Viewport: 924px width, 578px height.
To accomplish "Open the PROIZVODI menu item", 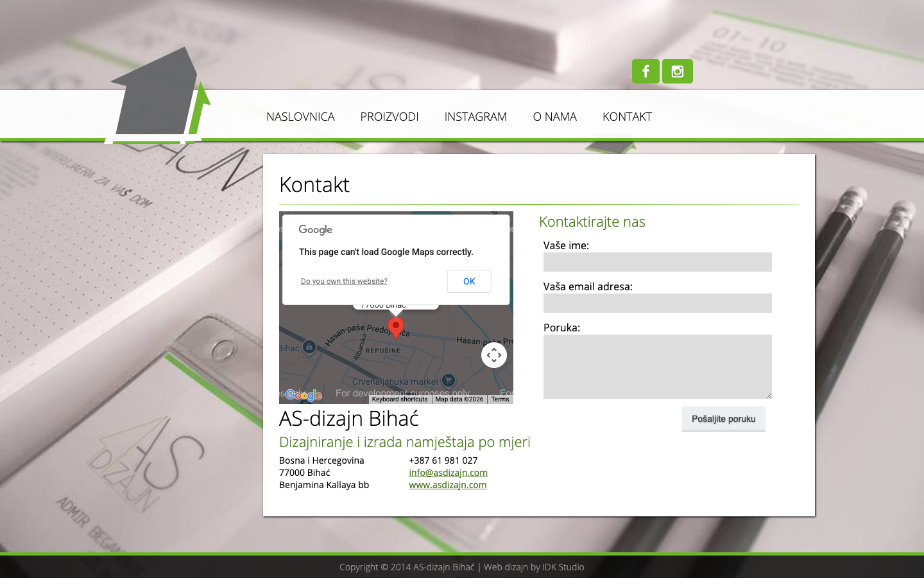I will (389, 116).
